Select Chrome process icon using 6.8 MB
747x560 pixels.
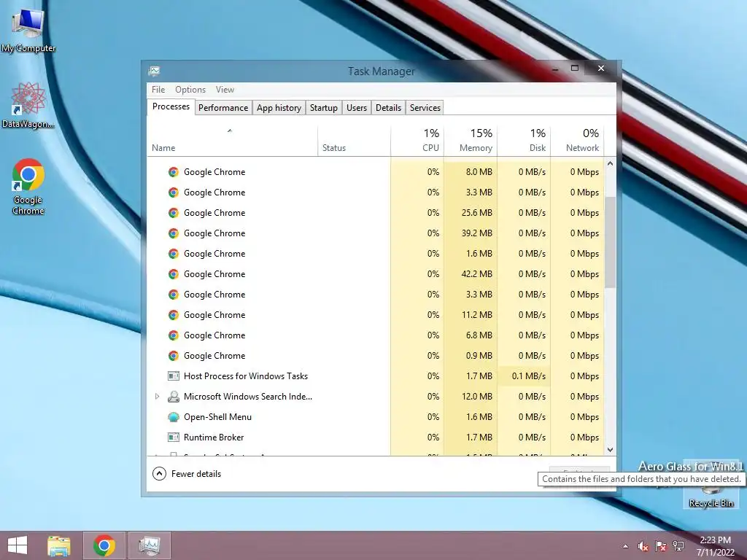pyautogui.click(x=174, y=335)
